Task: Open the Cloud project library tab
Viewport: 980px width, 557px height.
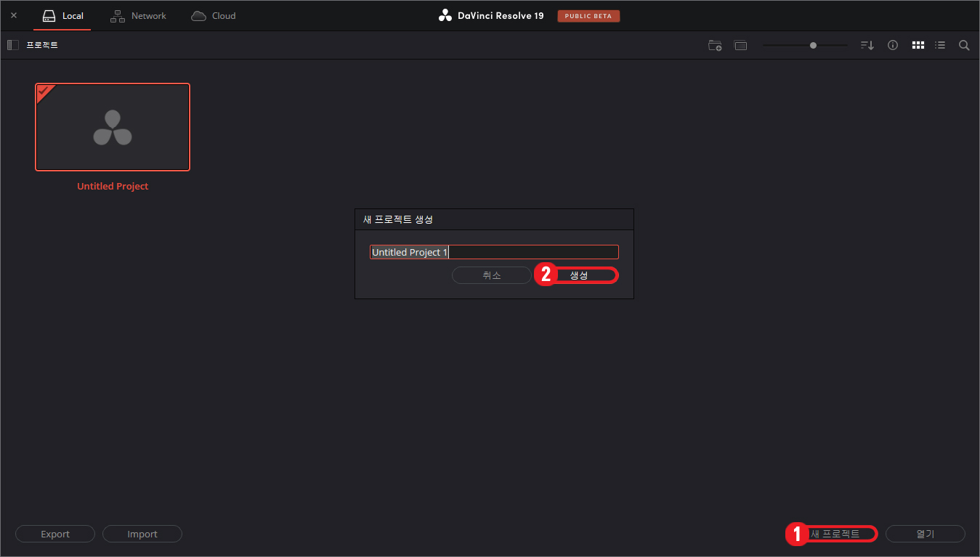Action: pyautogui.click(x=213, y=15)
